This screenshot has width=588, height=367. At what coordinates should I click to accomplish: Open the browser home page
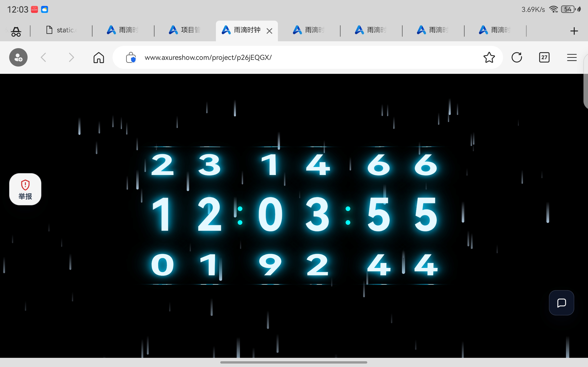99,58
